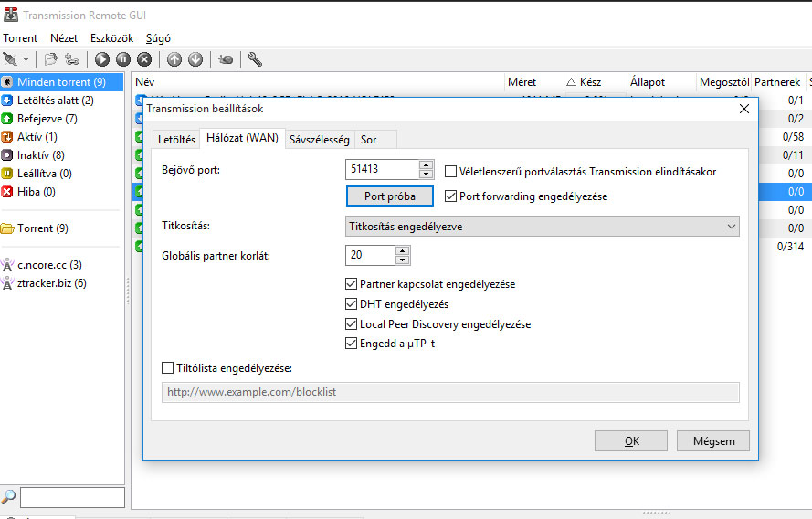Click the connect to Transmission plug icon

tap(10, 59)
